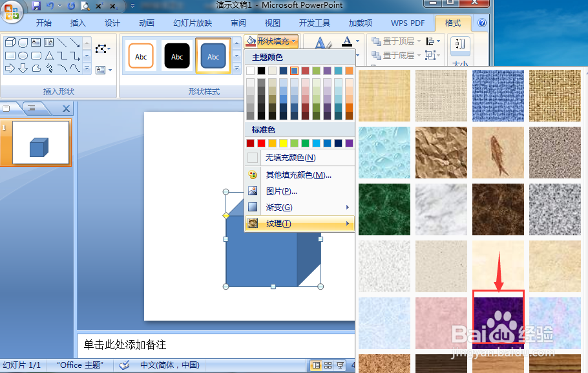Pick the purple standard color swatch
Viewport: 588px width, 373px height.
coord(349,143)
